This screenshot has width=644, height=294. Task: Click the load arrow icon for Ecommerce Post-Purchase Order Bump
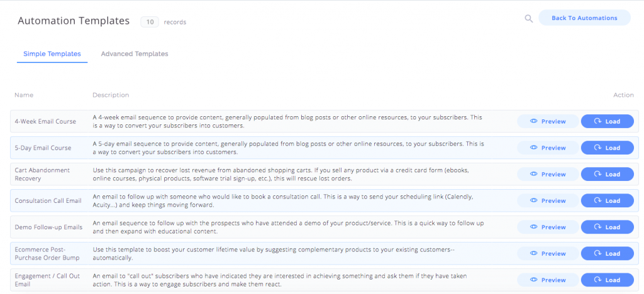point(597,253)
